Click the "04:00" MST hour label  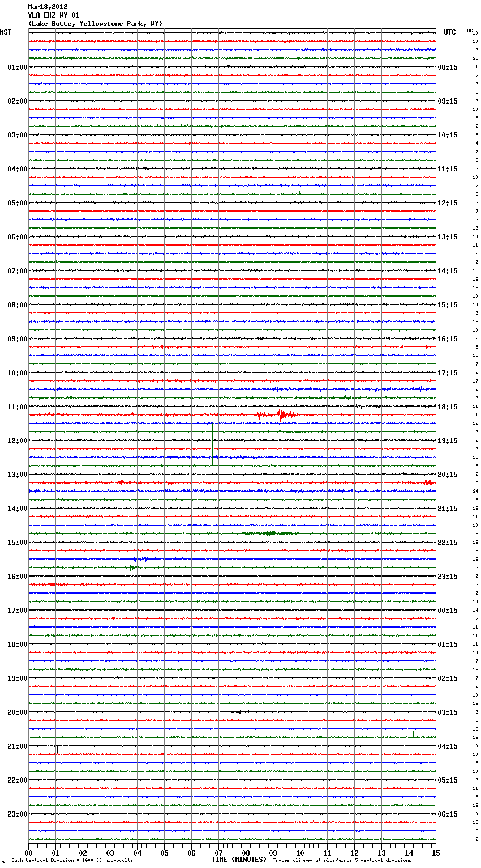point(18,169)
